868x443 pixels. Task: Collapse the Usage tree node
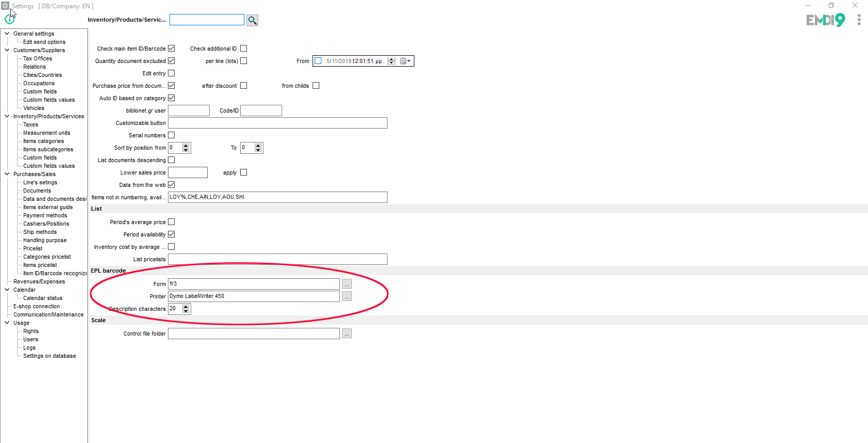pos(7,323)
